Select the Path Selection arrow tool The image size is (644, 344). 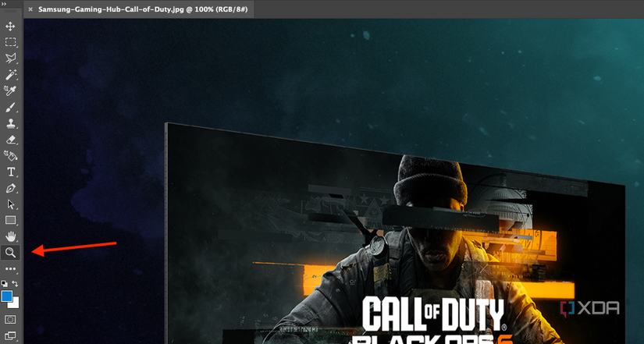click(x=10, y=204)
